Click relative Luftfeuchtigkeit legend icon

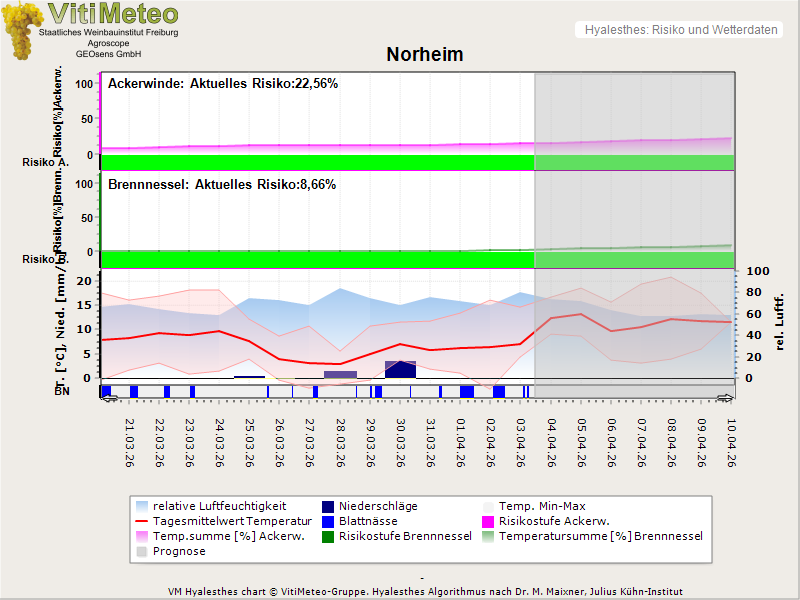point(141,506)
